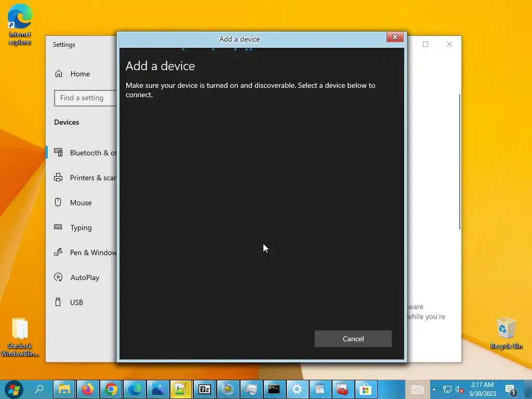The image size is (532, 399).
Task: Open USB settings page
Action: [x=82, y=302]
